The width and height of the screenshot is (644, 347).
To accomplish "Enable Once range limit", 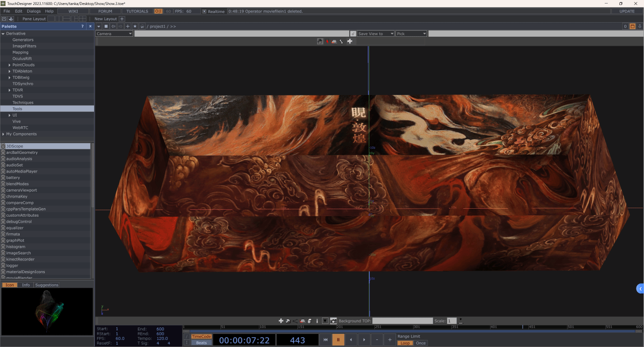I will coord(421,343).
